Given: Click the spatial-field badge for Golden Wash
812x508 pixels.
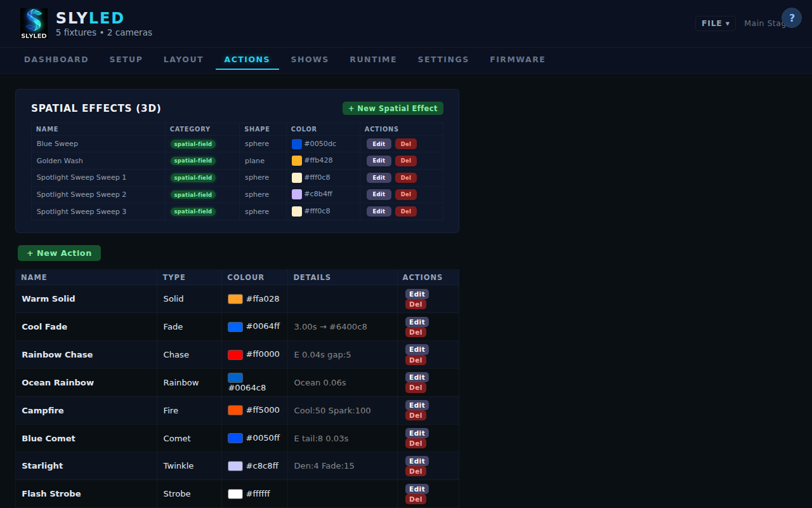Looking at the screenshot, I should (193, 161).
